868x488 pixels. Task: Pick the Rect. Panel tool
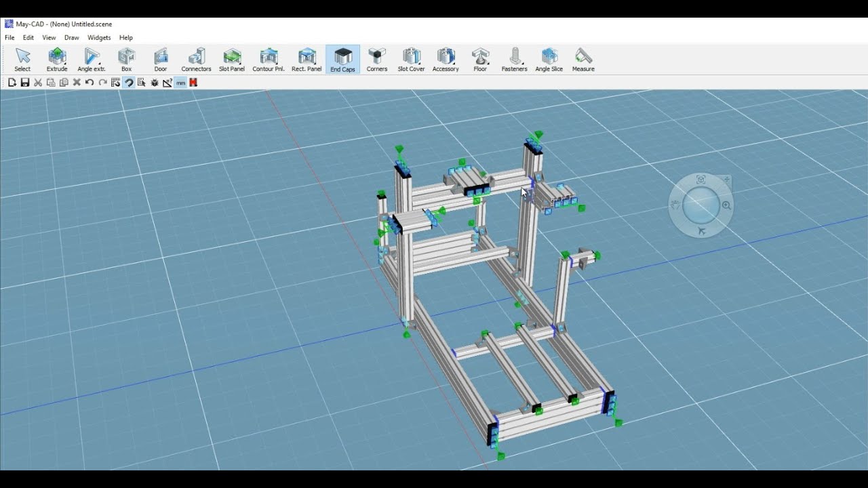pyautogui.click(x=307, y=60)
